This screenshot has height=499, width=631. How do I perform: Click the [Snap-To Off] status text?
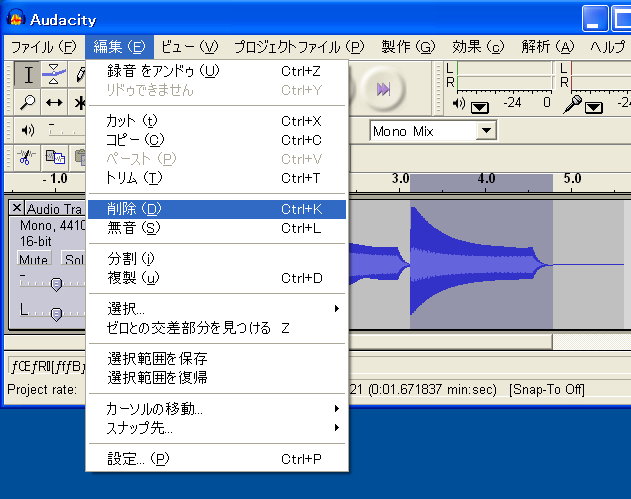(546, 390)
